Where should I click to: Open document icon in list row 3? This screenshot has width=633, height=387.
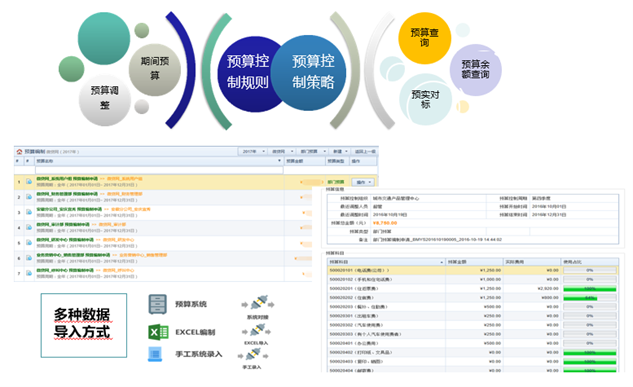click(x=29, y=212)
